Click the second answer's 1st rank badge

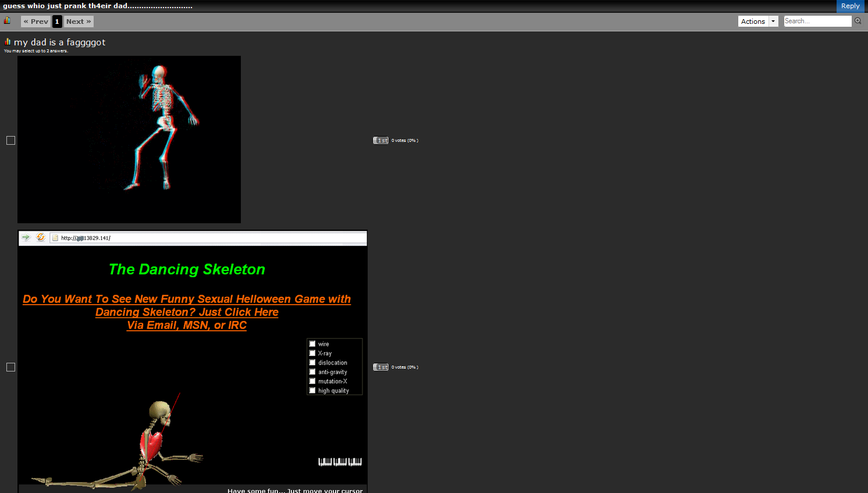pyautogui.click(x=380, y=367)
